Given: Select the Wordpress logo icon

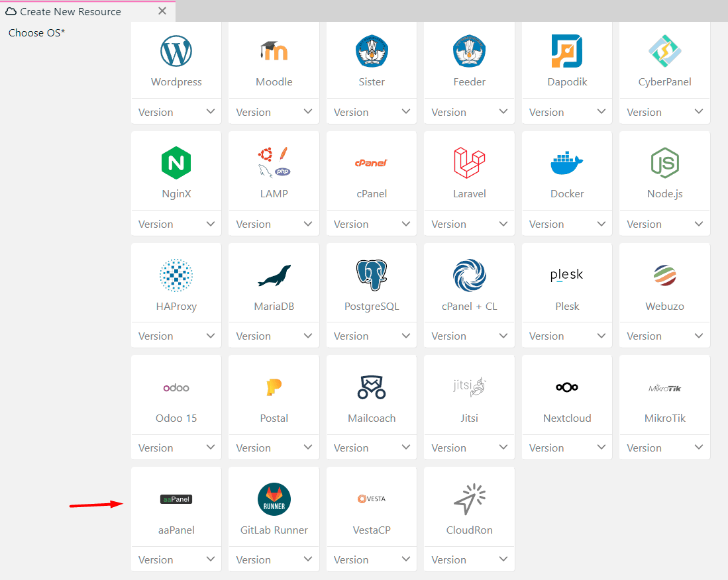Looking at the screenshot, I should click(x=176, y=52).
